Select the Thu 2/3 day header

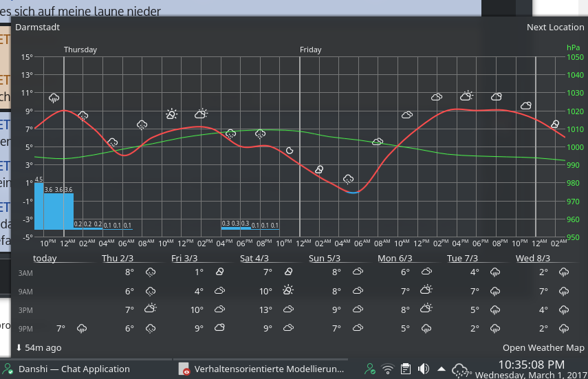[x=118, y=258]
